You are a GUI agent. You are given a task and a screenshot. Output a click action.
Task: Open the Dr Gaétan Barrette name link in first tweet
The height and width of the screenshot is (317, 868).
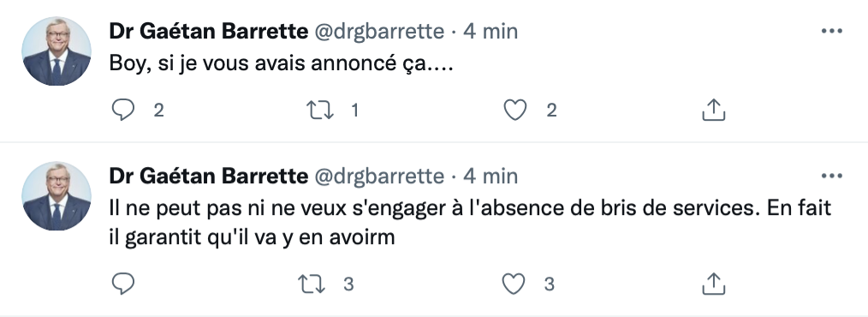(208, 32)
